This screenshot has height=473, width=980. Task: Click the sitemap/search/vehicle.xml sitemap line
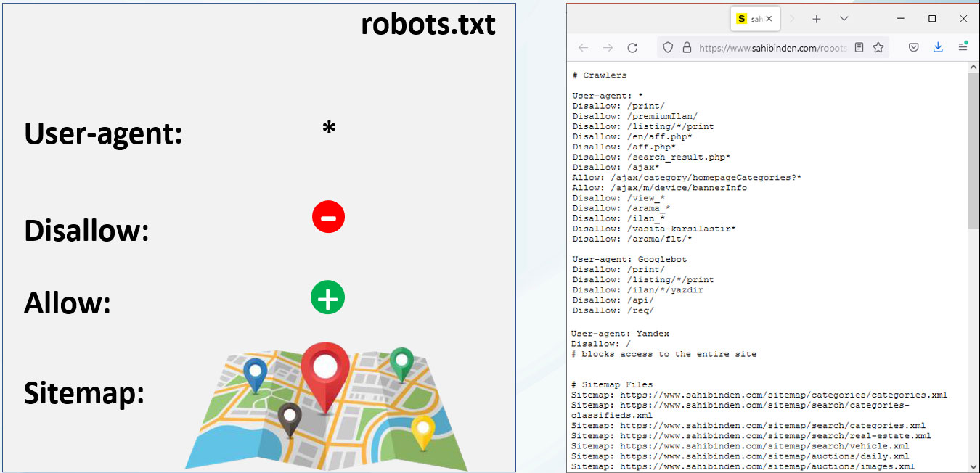point(740,445)
